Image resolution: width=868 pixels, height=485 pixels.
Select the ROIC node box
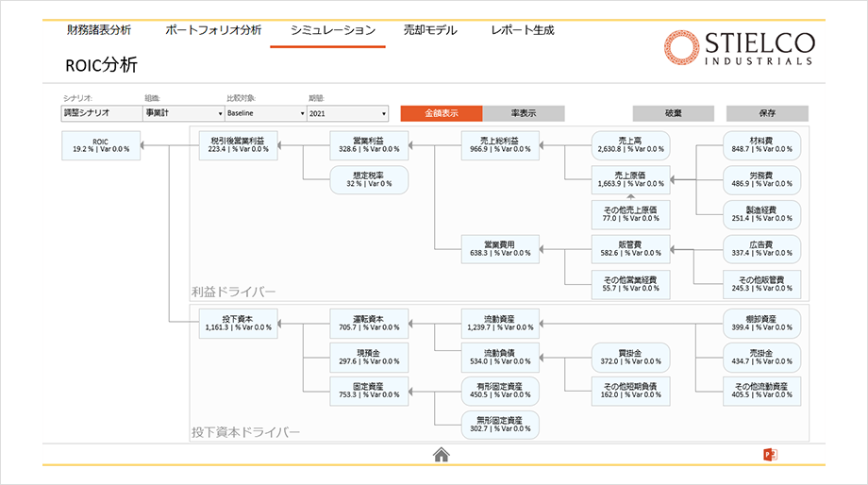coord(100,144)
